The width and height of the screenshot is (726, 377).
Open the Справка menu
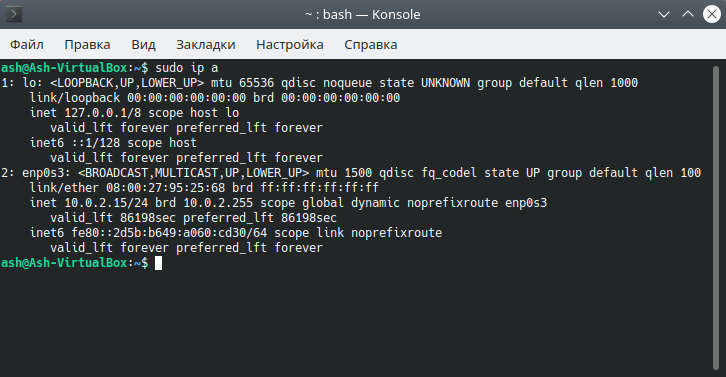point(370,44)
